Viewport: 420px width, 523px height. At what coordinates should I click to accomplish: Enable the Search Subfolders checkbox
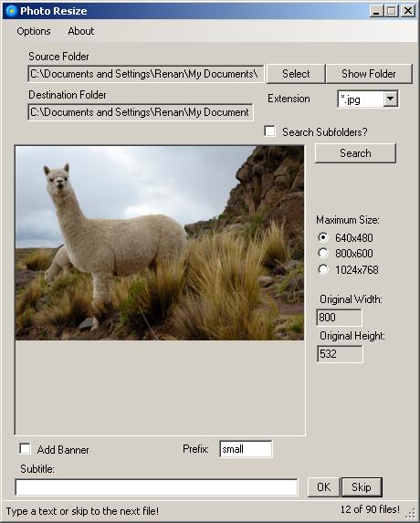[x=269, y=131]
